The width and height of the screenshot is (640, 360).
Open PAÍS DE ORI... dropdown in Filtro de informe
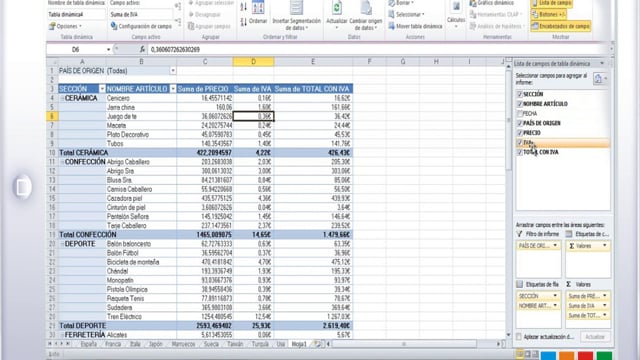point(555,246)
